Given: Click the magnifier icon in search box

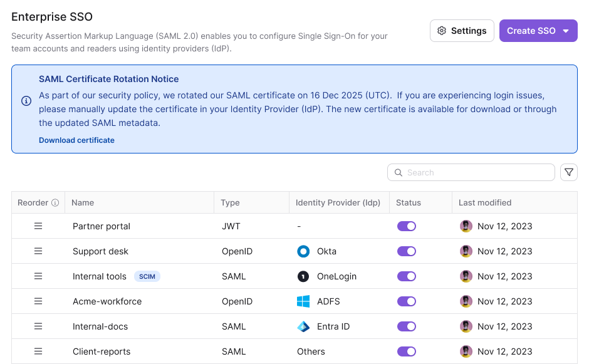Looking at the screenshot, I should click(x=399, y=172).
